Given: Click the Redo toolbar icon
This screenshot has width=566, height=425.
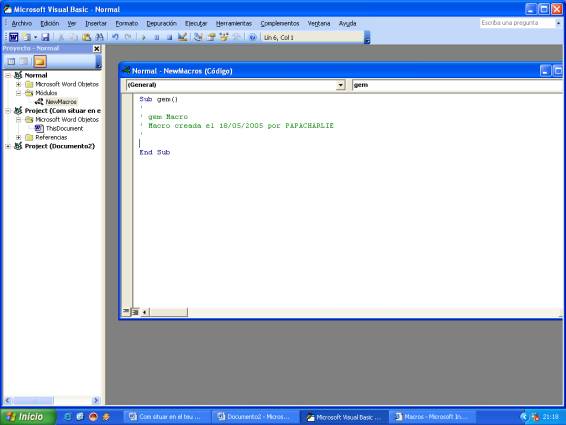Looking at the screenshot, I should (128, 37).
